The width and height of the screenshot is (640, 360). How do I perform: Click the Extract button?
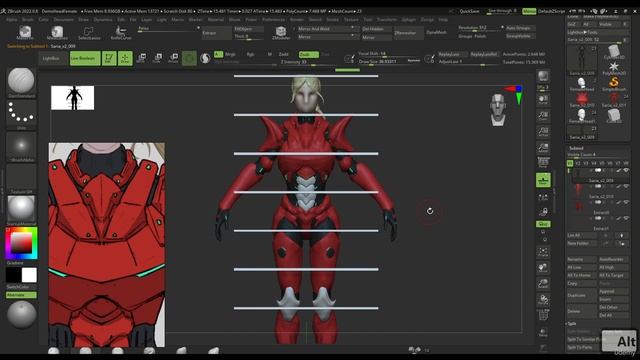pos(216,33)
